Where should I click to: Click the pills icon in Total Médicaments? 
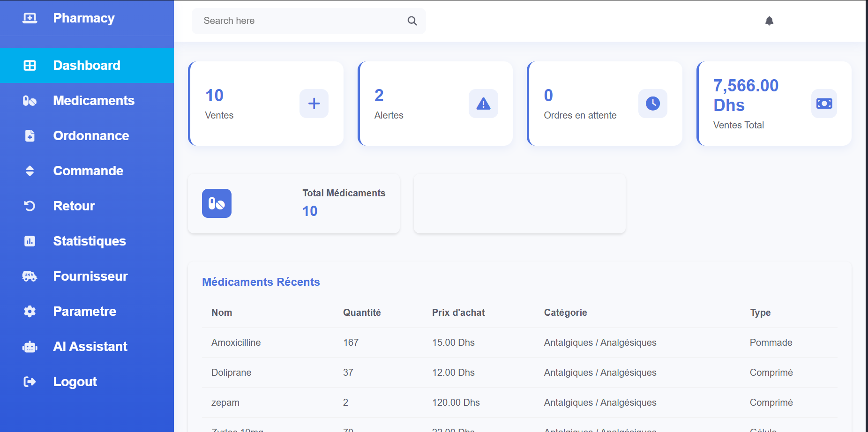pos(217,203)
